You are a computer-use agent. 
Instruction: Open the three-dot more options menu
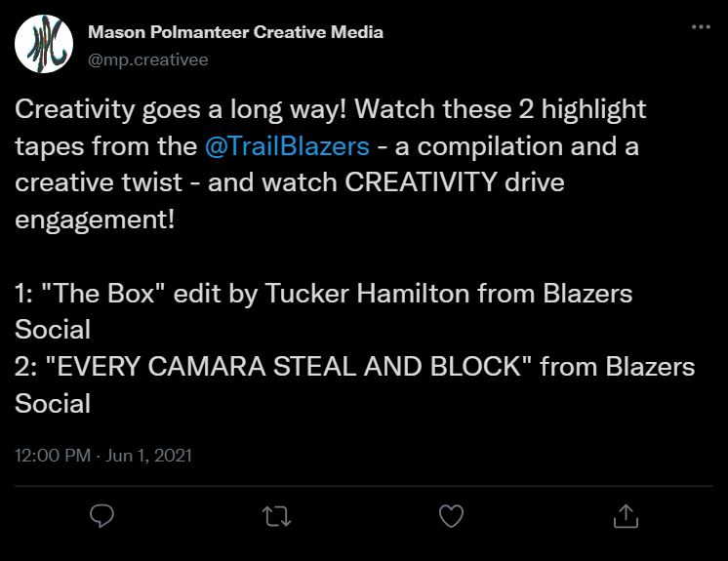[701, 27]
